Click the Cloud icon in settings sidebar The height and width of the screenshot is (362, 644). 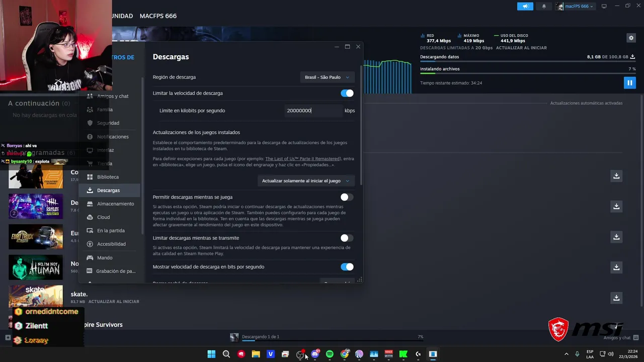pyautogui.click(x=90, y=217)
